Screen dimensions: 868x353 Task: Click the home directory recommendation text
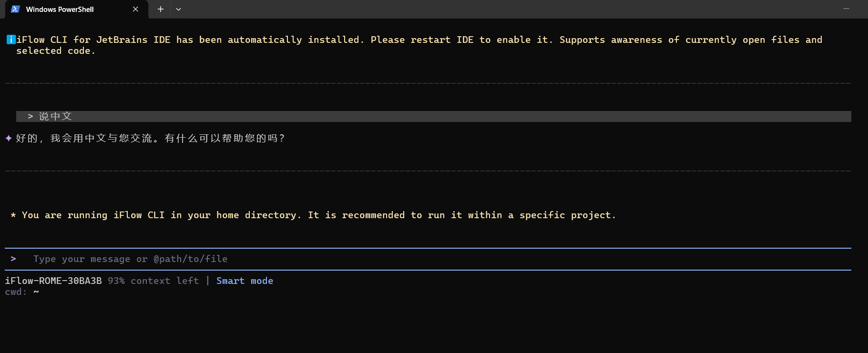click(318, 215)
